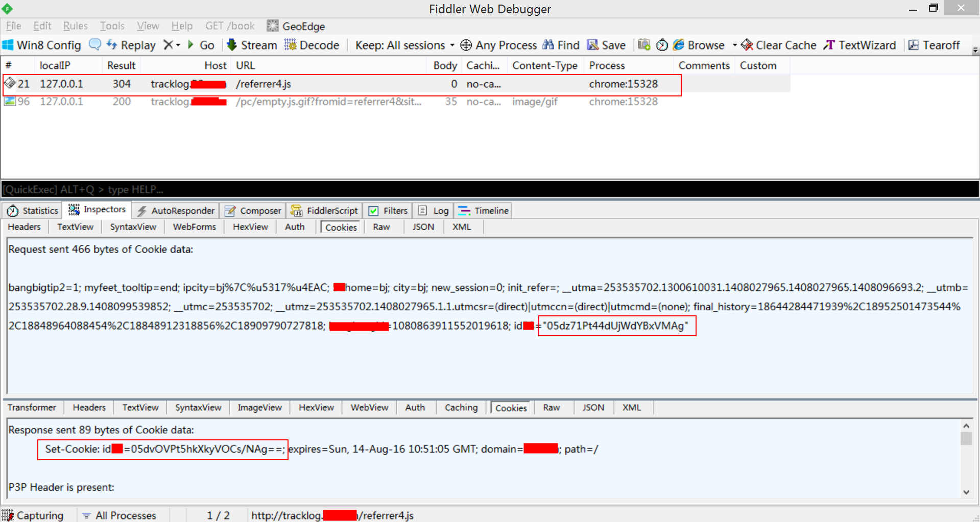The image size is (980, 522).
Task: Click the Tearoff button
Action: pos(934,45)
